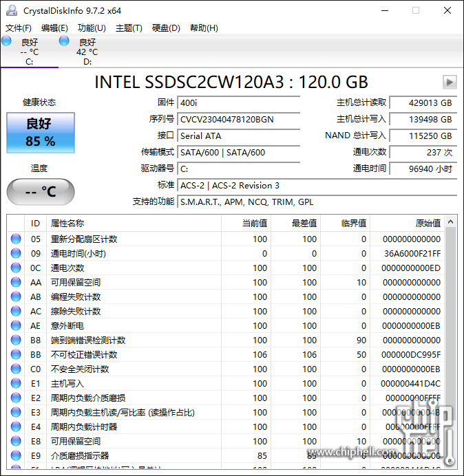
Task: Click the status dot for row C0
Action: pyautogui.click(x=16, y=369)
